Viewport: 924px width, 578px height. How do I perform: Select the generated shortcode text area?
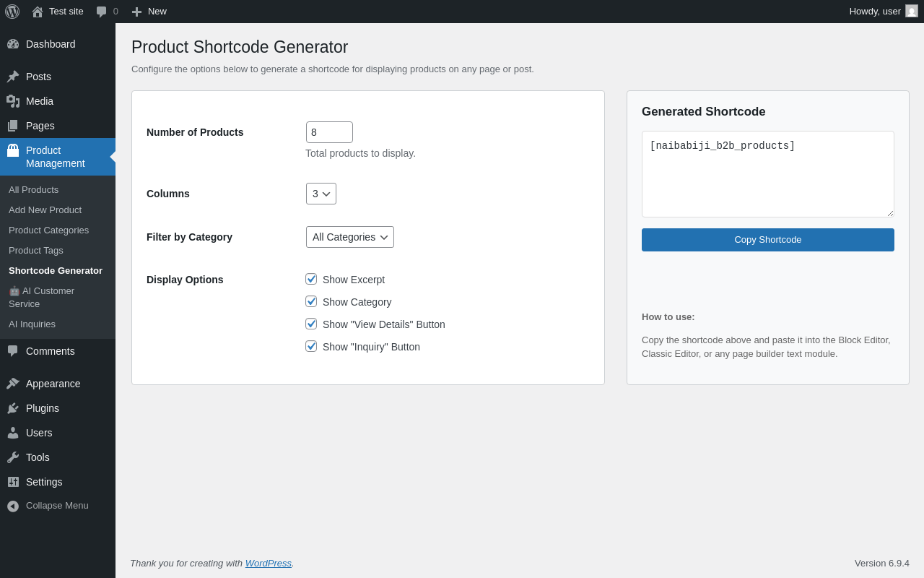click(x=768, y=174)
